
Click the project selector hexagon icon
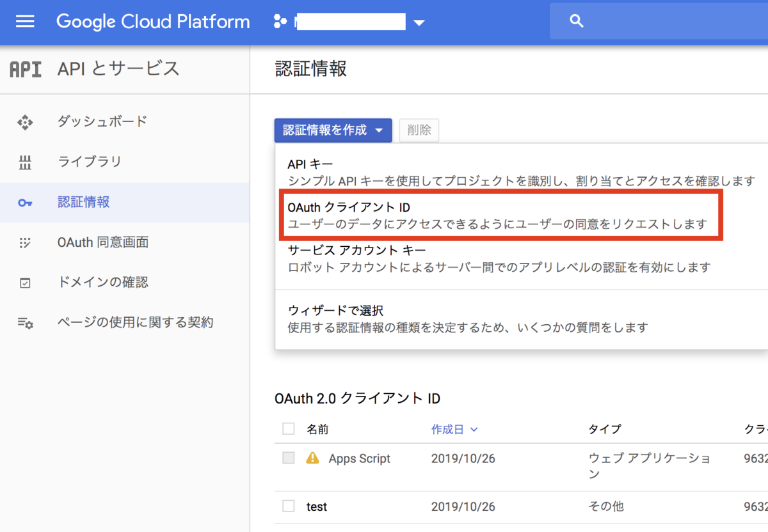(x=280, y=22)
